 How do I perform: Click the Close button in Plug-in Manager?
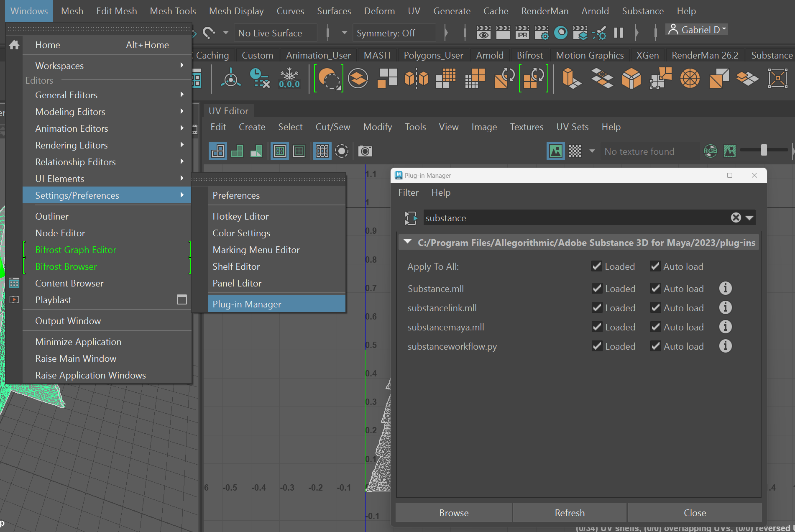click(695, 513)
